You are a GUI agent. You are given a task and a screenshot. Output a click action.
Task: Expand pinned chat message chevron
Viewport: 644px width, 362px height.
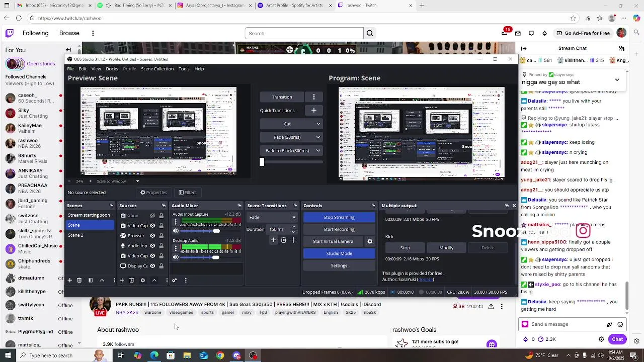(617, 80)
